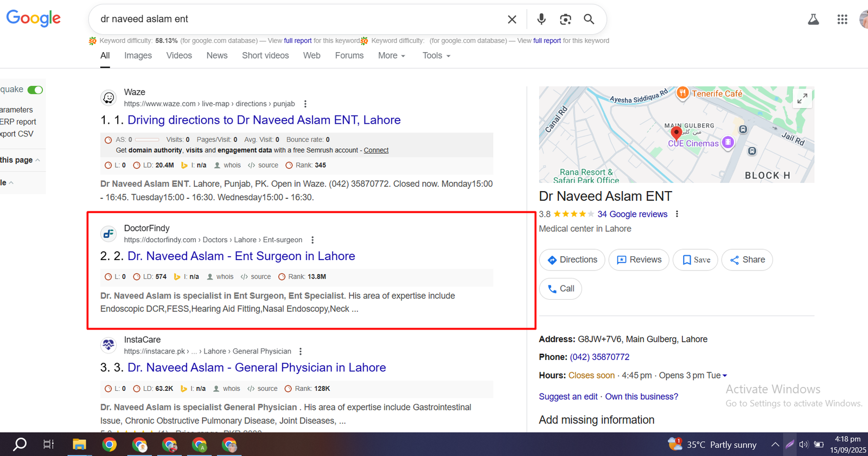Open the 34 Google reviews link

pos(632,214)
